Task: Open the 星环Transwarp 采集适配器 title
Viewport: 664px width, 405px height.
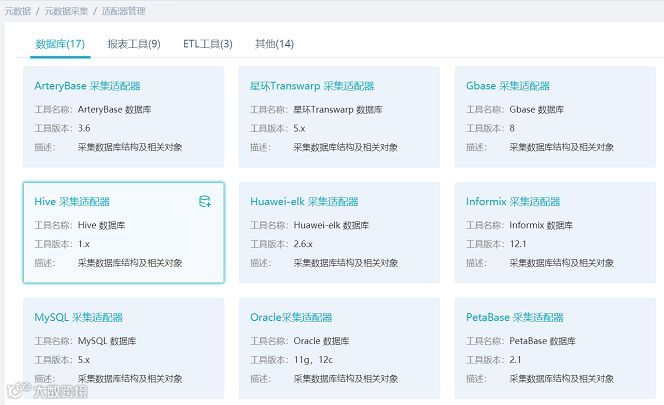Action: [x=312, y=86]
